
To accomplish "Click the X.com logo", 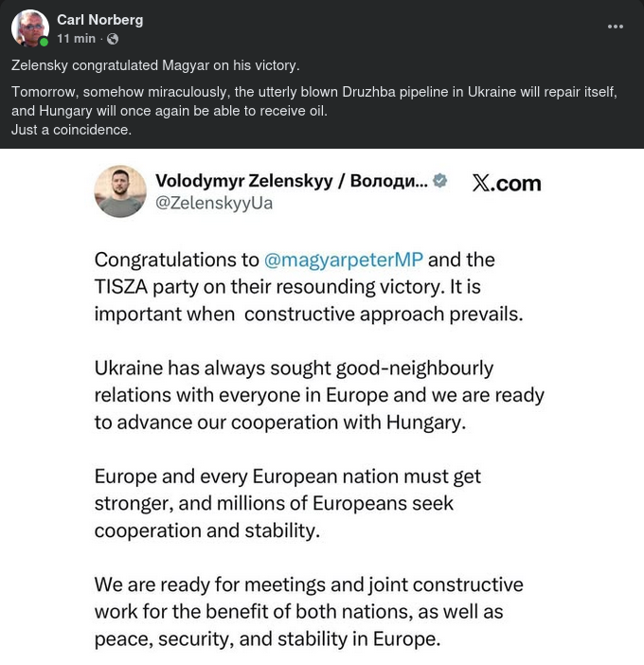I will [x=506, y=184].
